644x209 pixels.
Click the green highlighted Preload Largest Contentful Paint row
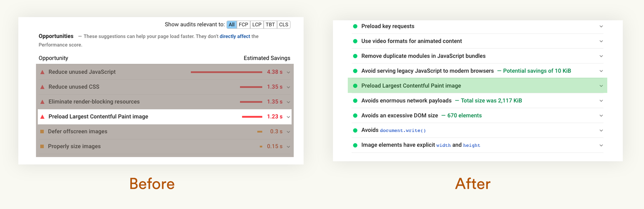477,86
